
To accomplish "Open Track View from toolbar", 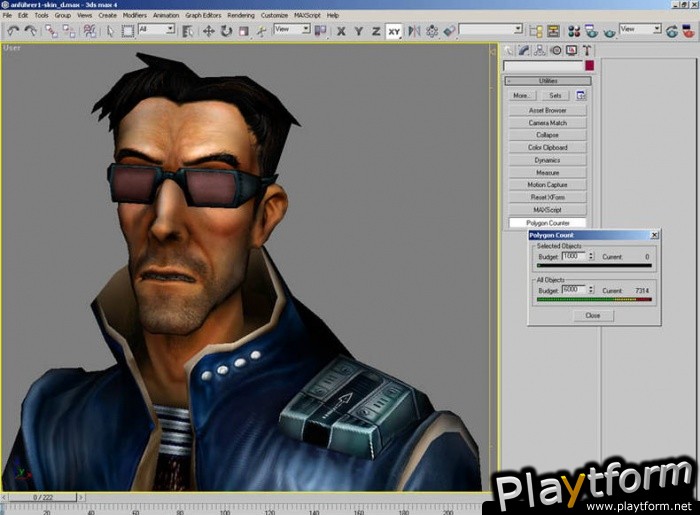I will [x=536, y=31].
